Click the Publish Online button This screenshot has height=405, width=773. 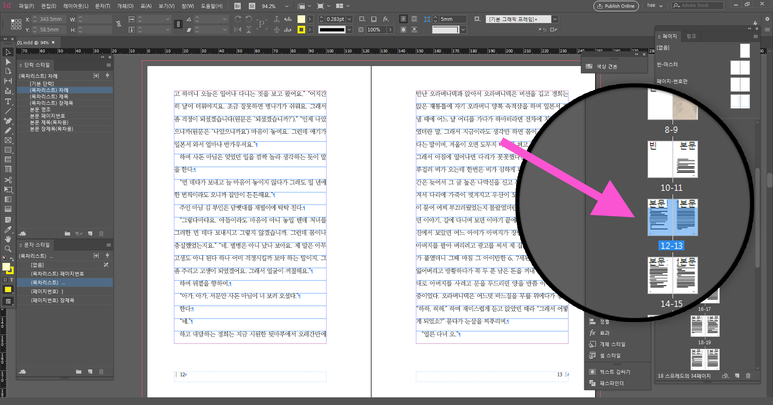[x=616, y=6]
